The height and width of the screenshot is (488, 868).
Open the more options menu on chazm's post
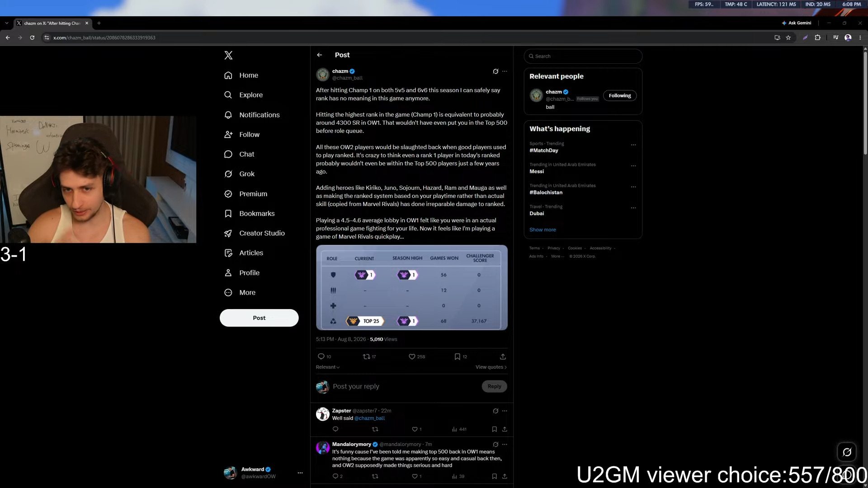pos(505,71)
